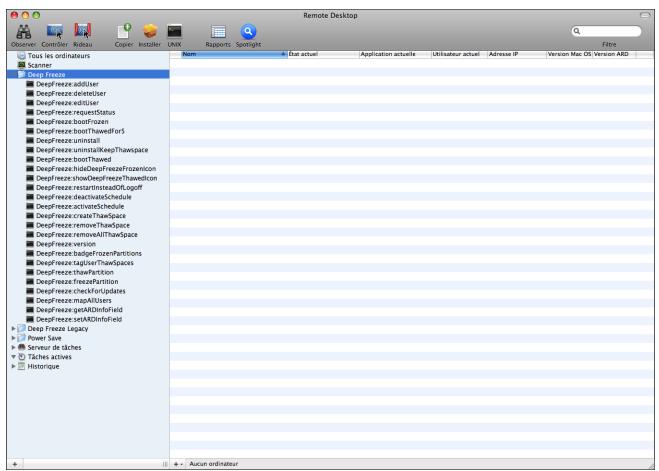The height and width of the screenshot is (471, 659).
Task: Select DeepFreeze:checkForUpdates task
Action: [80, 291]
